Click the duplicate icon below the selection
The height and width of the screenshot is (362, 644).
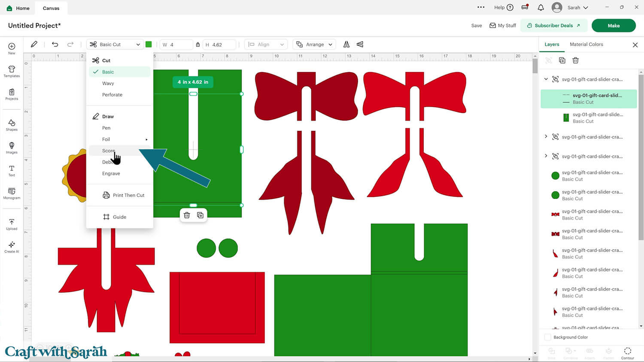pos(200,215)
